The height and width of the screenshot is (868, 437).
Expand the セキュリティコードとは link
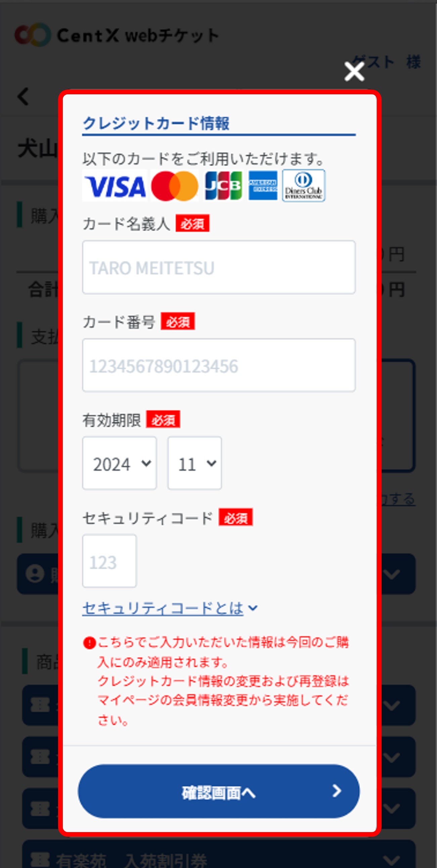coord(170,608)
